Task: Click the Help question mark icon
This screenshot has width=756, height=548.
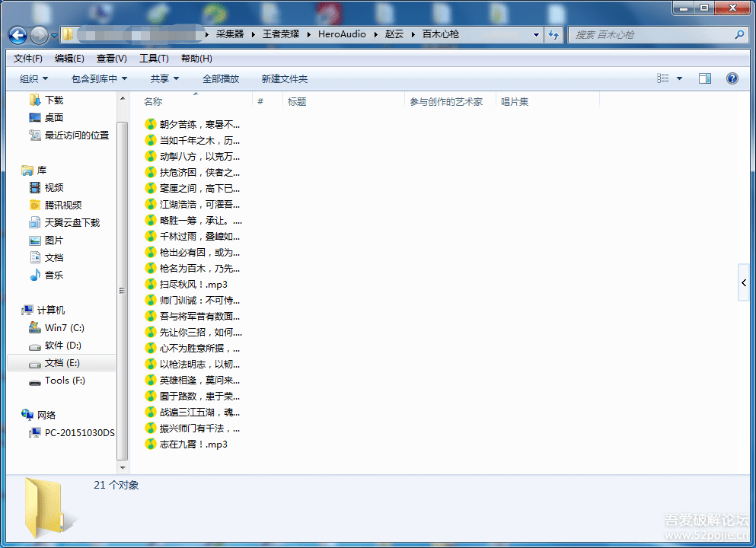Action: pos(732,78)
